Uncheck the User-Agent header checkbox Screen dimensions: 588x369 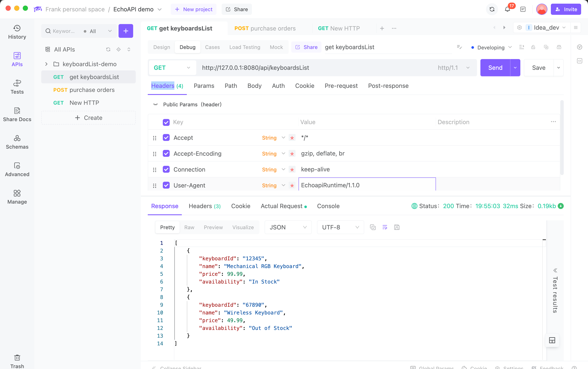tap(166, 185)
